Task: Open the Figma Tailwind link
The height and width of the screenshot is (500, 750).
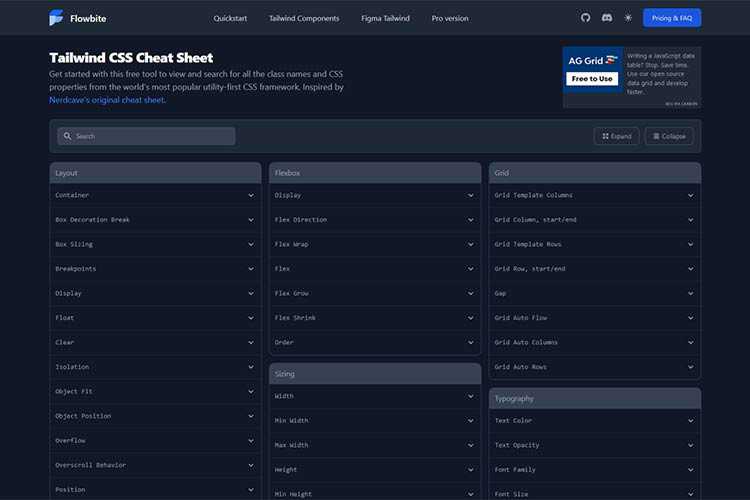Action: 385,18
